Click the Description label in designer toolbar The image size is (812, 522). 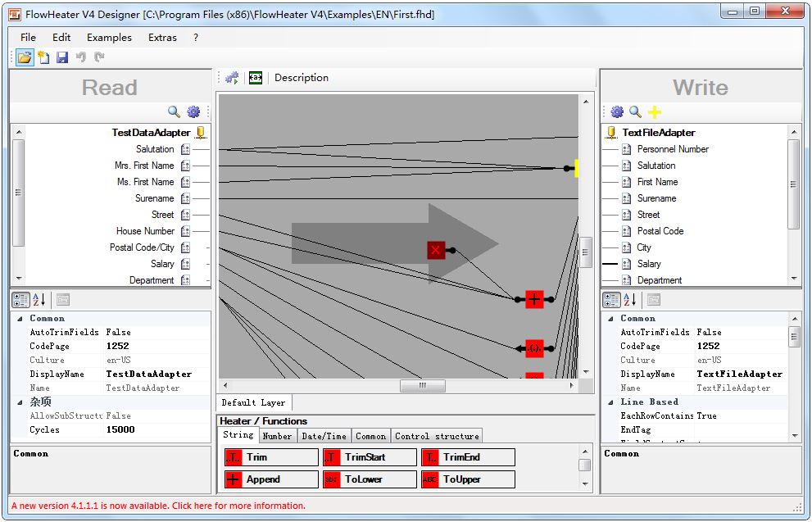point(302,78)
